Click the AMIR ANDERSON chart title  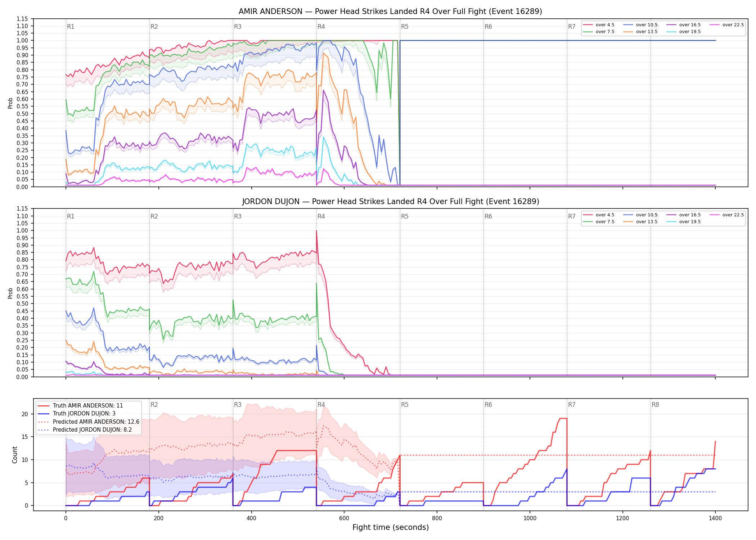pyautogui.click(x=390, y=12)
